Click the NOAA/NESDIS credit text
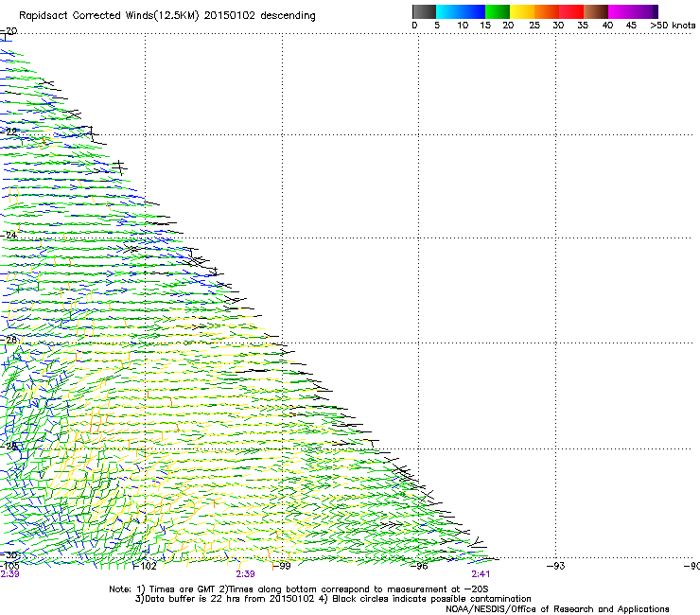This screenshot has width=700, height=615. click(557, 609)
